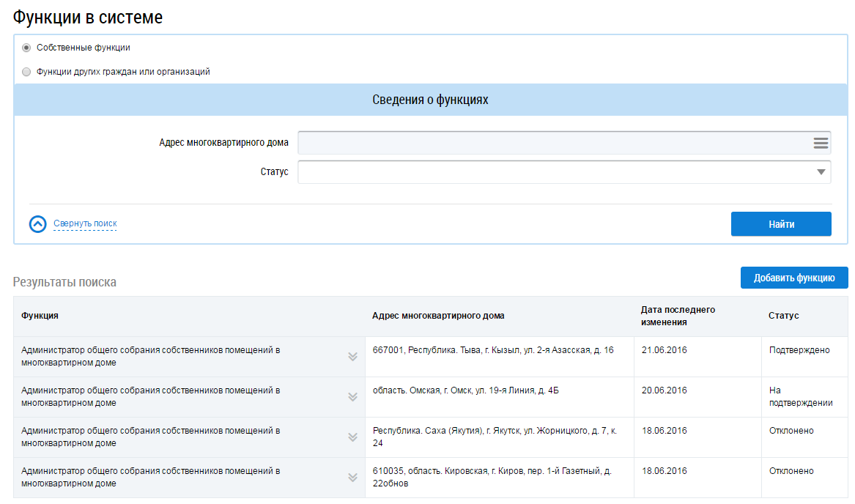Image resolution: width=855 pixels, height=504 pixels.
Task: Click the circular collapse-search arrow icon
Action: point(38,224)
